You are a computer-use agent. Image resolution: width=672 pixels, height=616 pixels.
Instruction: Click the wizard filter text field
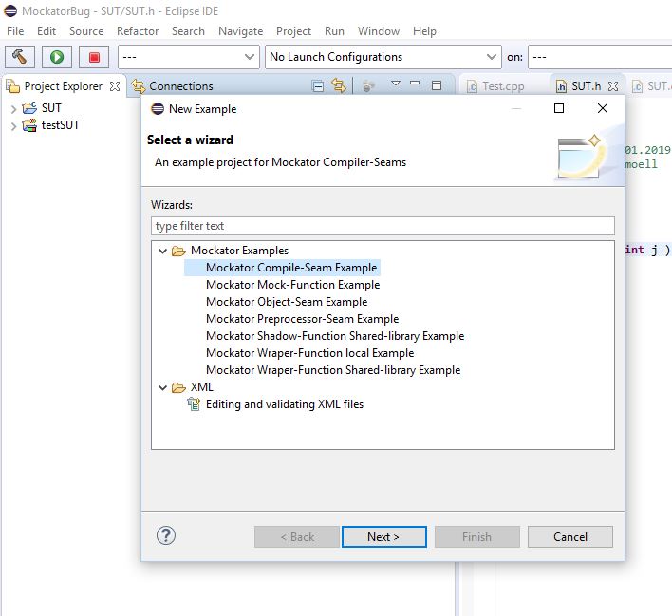point(383,226)
